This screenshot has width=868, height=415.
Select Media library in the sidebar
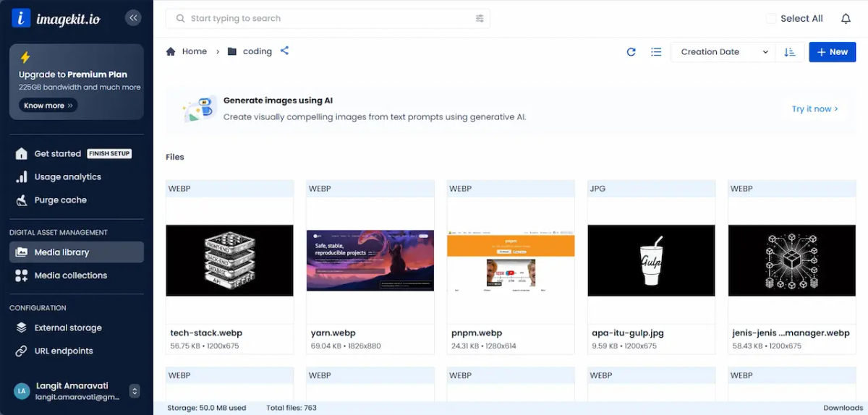(77, 252)
